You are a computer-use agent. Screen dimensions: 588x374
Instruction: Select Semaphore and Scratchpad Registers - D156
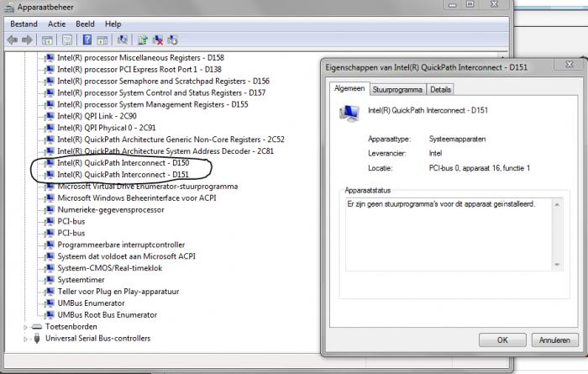tap(163, 81)
